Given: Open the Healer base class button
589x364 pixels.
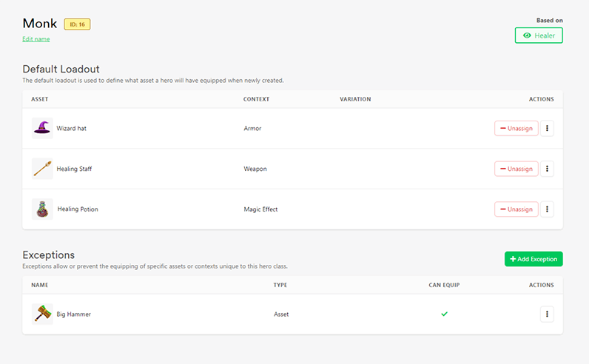Looking at the screenshot, I should click(x=539, y=36).
